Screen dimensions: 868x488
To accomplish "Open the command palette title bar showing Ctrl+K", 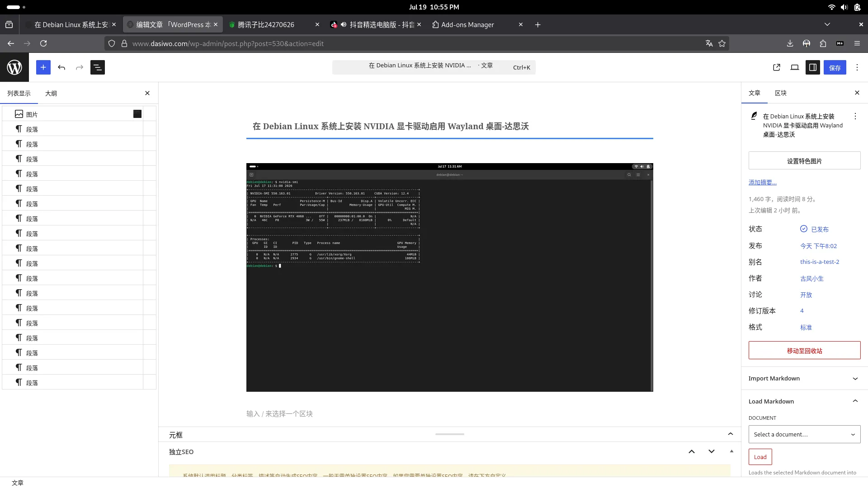I will pos(434,67).
